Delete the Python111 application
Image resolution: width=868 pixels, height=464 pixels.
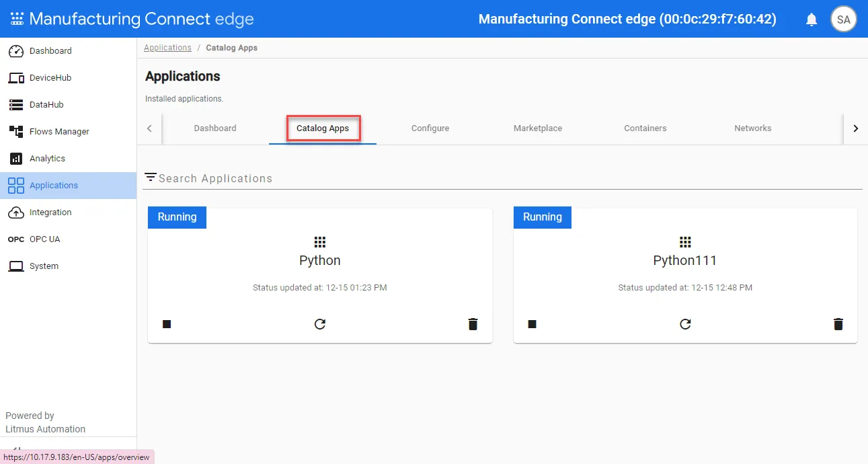838,324
